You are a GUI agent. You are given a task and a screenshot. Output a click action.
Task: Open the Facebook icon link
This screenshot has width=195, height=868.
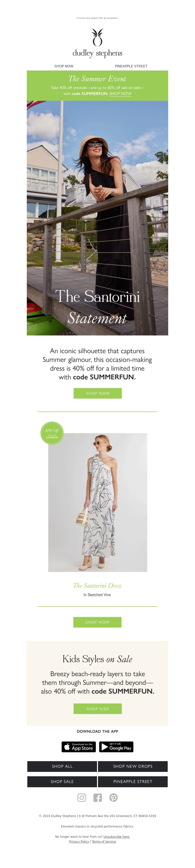tap(97, 797)
